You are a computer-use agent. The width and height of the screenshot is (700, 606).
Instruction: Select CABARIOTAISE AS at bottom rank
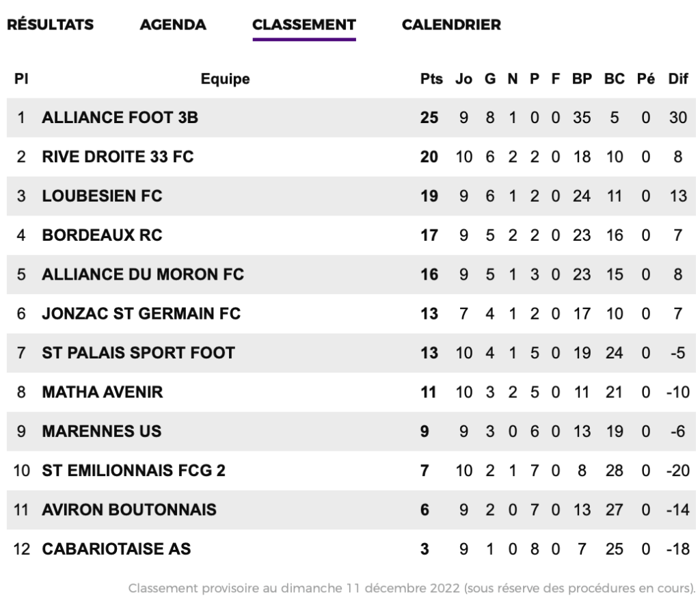point(116,549)
